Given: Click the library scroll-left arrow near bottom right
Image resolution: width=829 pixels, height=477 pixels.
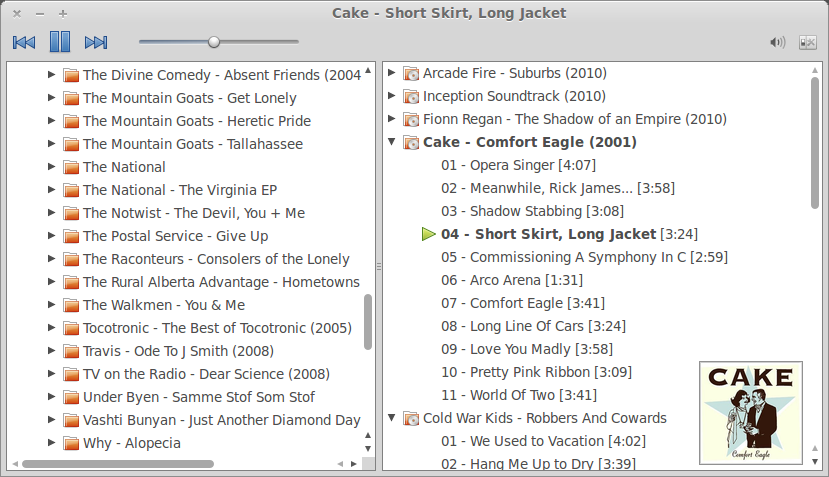Looking at the screenshot, I should (x=340, y=464).
